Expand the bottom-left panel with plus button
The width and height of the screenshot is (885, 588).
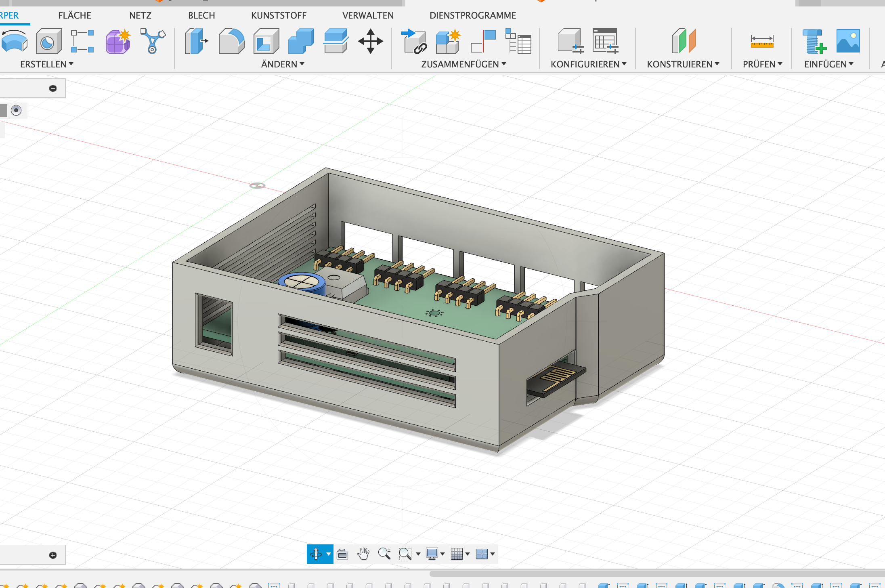click(x=53, y=555)
